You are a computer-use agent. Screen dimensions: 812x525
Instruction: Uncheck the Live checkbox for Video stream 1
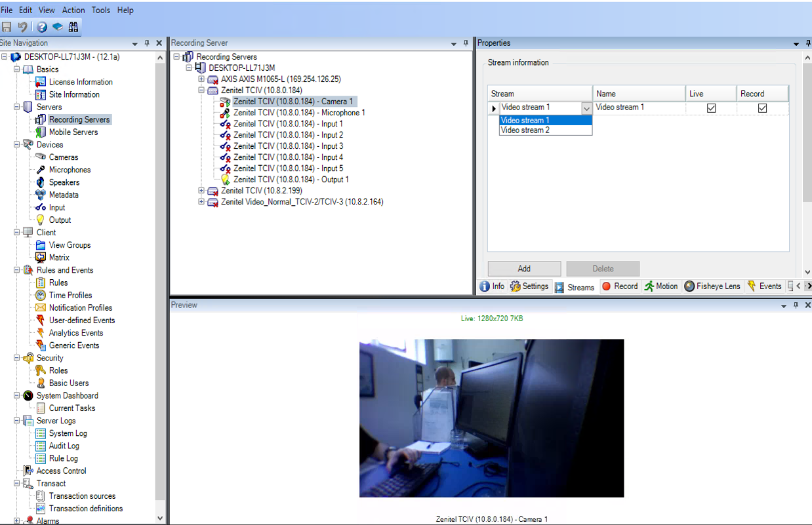pyautogui.click(x=711, y=108)
